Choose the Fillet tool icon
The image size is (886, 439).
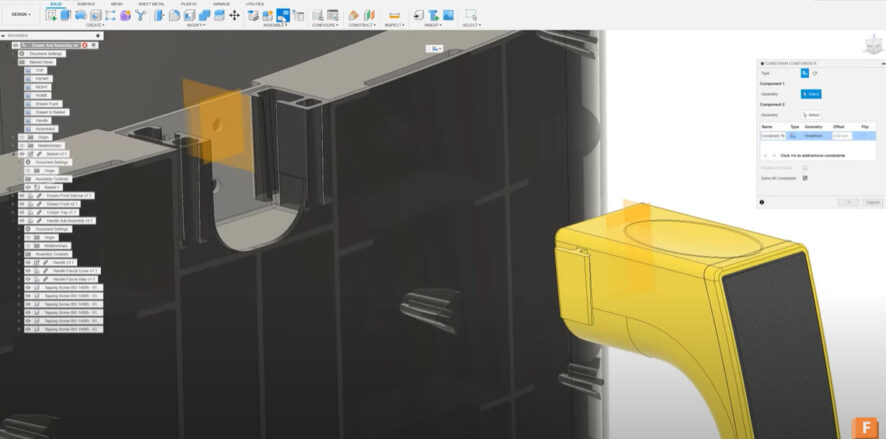(175, 15)
